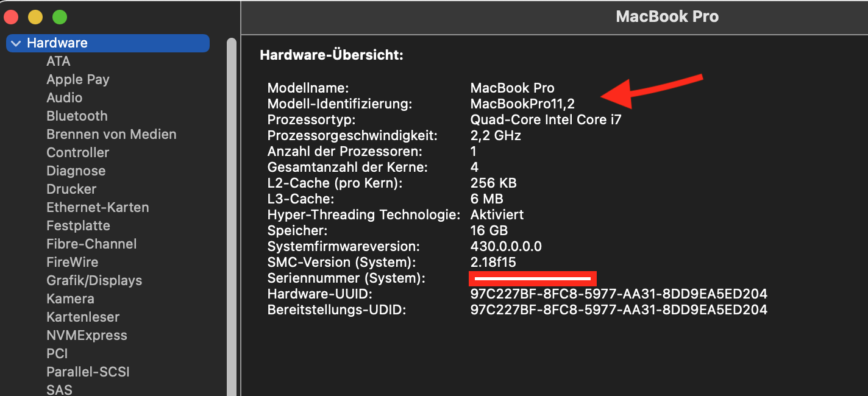Open NVMExpress information
This screenshot has height=396, width=868.
(87, 336)
